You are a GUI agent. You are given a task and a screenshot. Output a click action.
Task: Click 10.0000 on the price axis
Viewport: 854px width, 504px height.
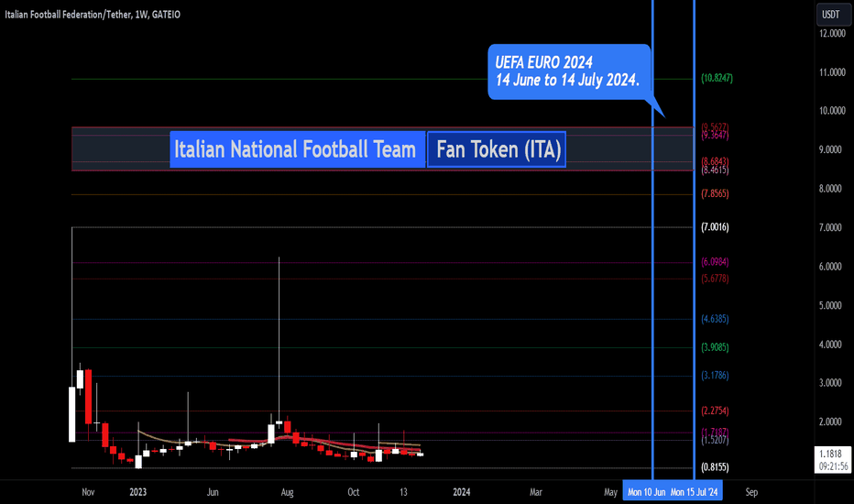coord(832,111)
